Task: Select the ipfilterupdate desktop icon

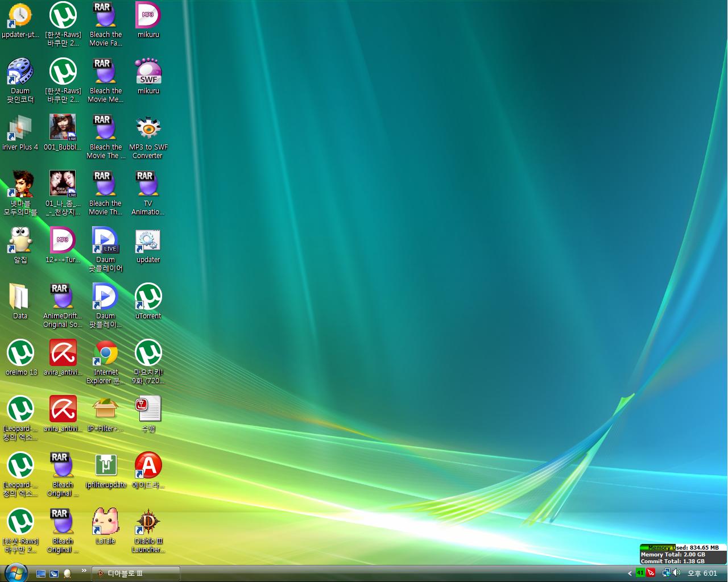Action: click(105, 467)
